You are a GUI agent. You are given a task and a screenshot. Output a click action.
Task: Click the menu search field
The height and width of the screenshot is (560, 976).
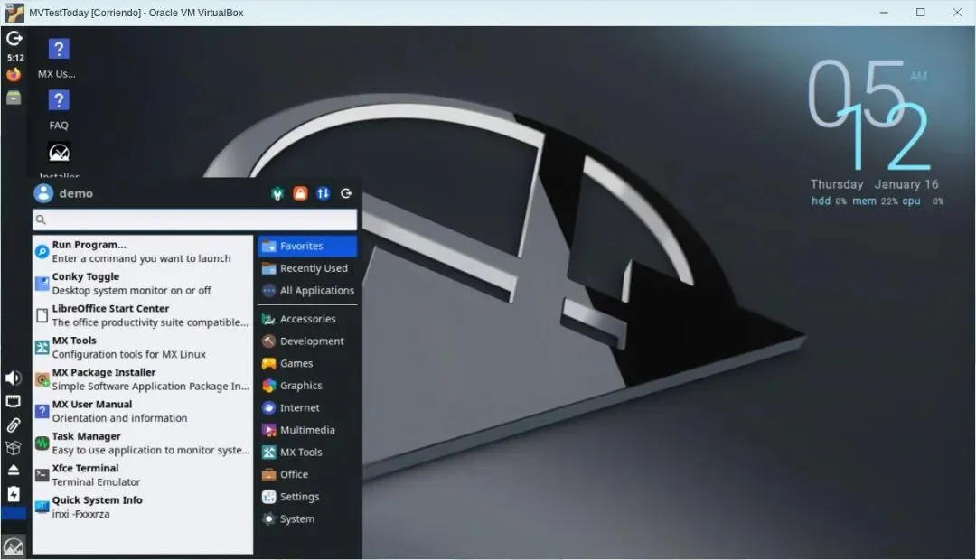pos(195,219)
